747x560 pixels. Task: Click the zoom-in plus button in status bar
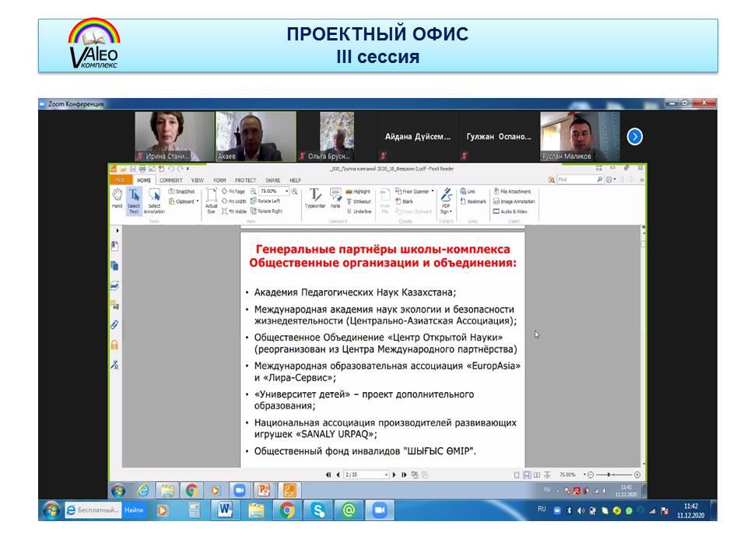coord(637,474)
